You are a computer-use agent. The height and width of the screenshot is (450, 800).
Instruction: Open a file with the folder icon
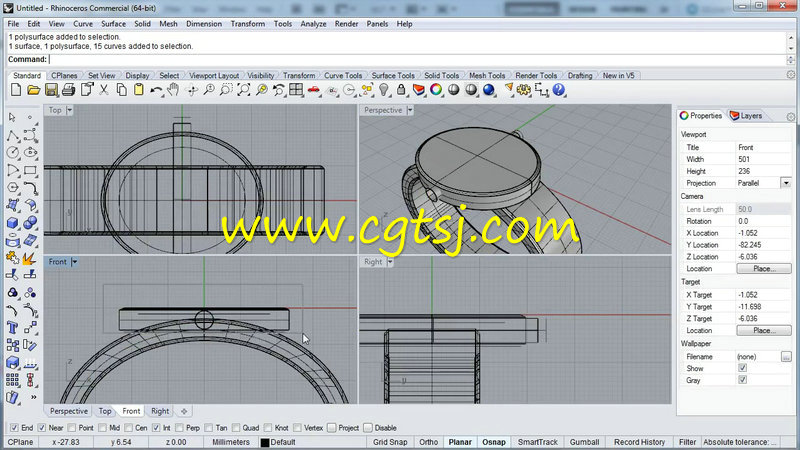(34, 90)
